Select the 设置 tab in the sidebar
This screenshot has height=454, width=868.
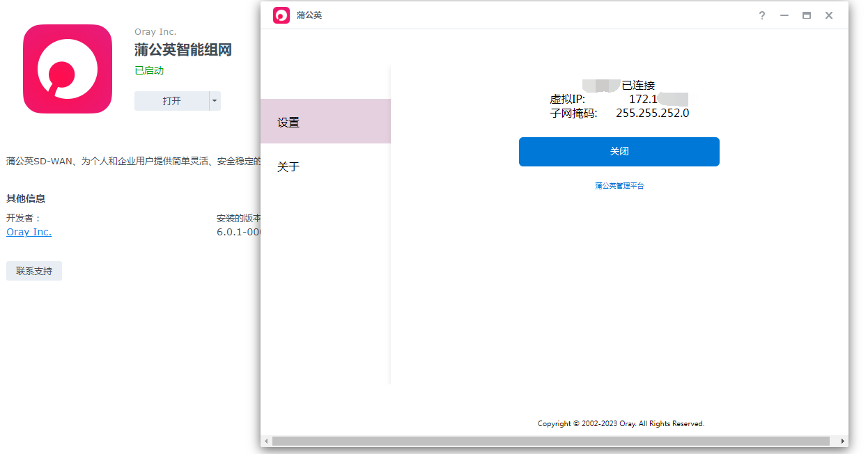coord(325,122)
